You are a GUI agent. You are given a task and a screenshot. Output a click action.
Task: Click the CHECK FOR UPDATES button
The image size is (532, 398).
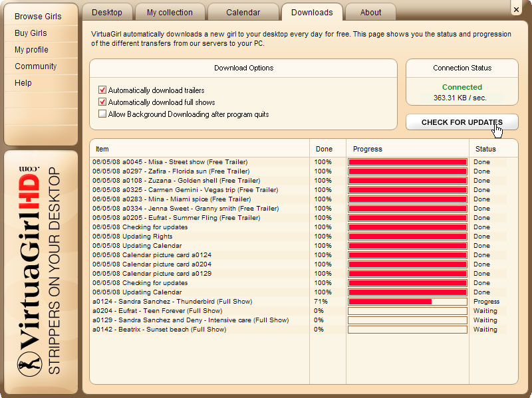462,122
